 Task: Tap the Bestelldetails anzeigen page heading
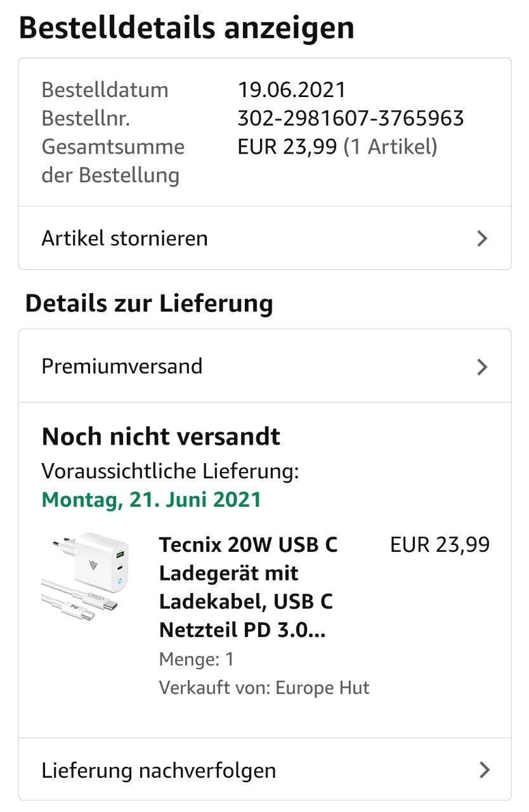pos(186,28)
